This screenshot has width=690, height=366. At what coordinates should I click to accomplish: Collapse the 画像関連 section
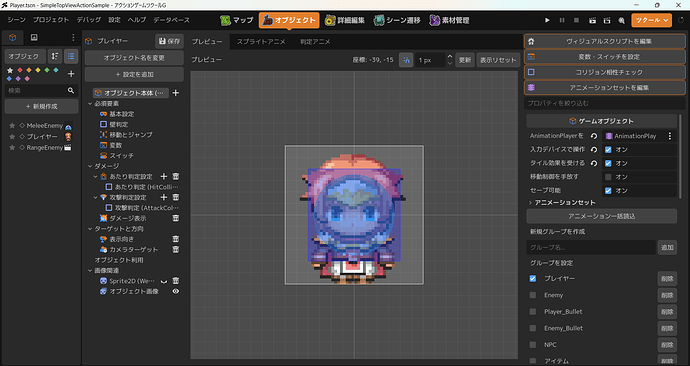[90, 271]
